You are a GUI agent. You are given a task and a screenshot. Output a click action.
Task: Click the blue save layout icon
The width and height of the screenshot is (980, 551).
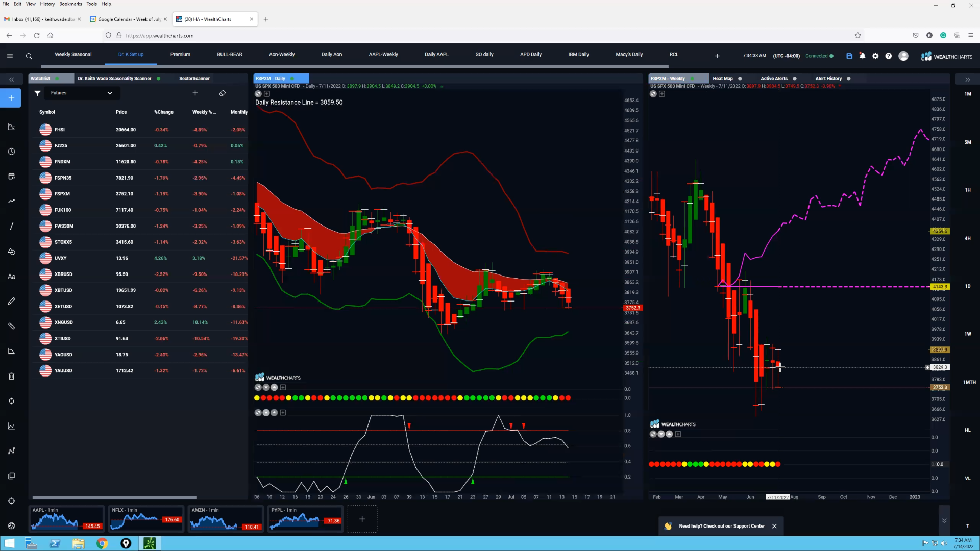[849, 56]
